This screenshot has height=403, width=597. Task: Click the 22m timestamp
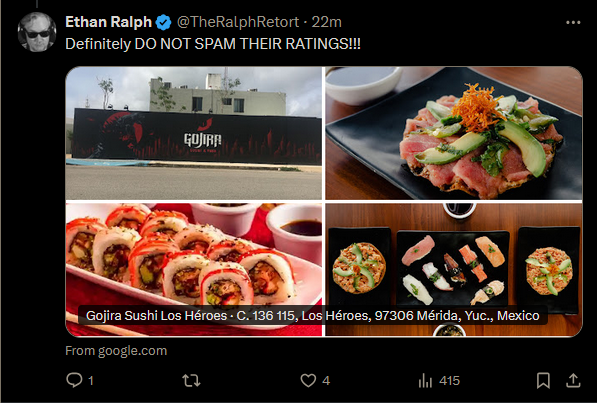click(x=326, y=22)
